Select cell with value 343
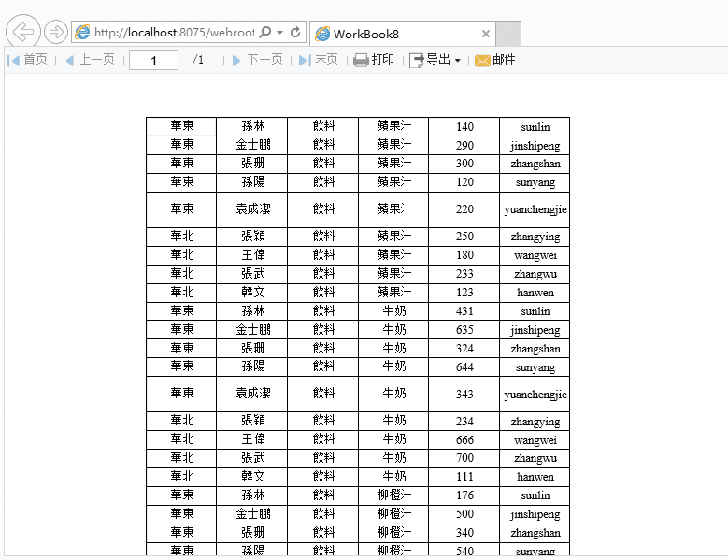Screen dimensions: 728x560 464,395
